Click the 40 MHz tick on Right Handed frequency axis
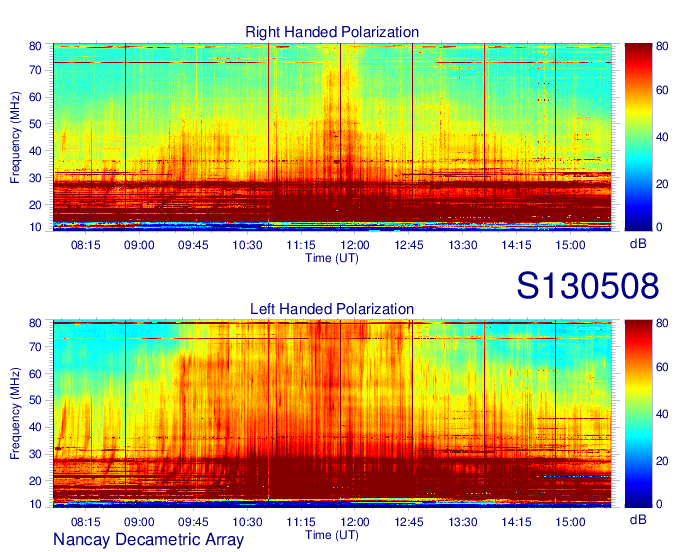 pos(36,151)
